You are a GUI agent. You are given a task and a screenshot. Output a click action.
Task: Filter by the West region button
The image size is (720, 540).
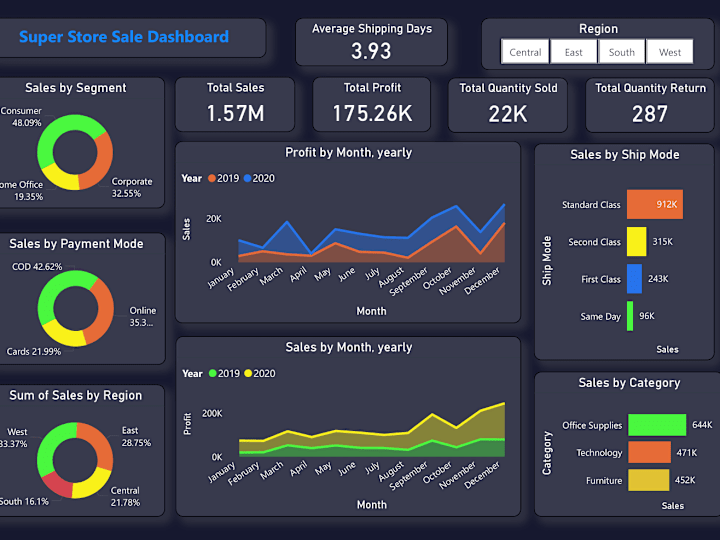(x=669, y=52)
